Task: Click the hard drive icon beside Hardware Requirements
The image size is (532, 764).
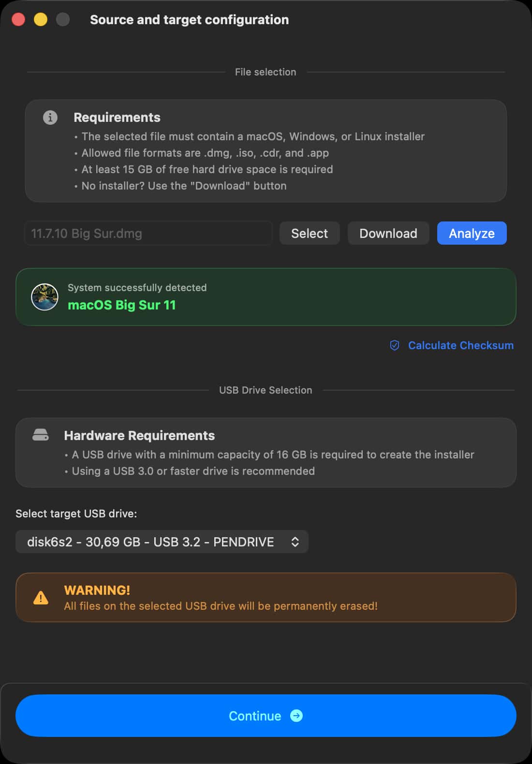Action: tap(41, 435)
